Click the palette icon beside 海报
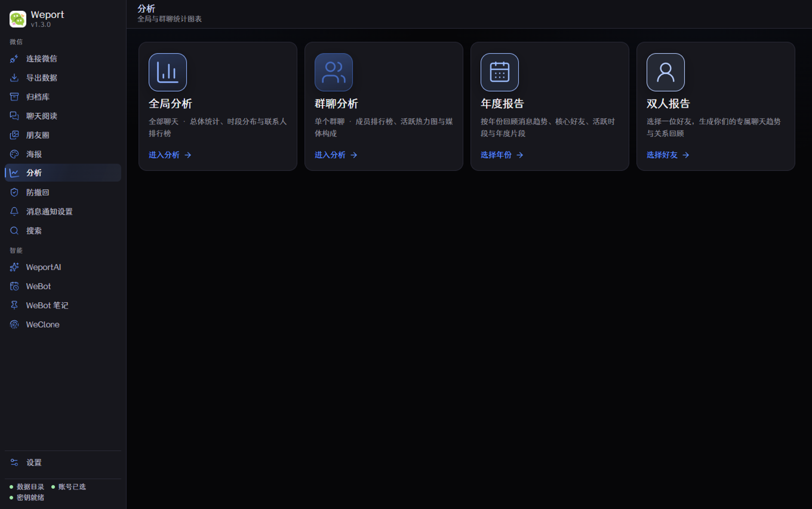This screenshot has height=509, width=812. [14, 154]
